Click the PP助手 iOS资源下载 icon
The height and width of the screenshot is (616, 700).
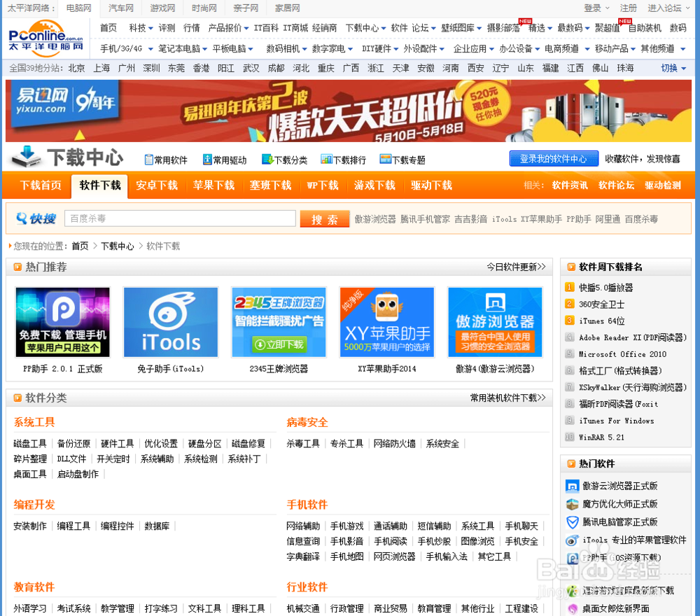(x=572, y=558)
